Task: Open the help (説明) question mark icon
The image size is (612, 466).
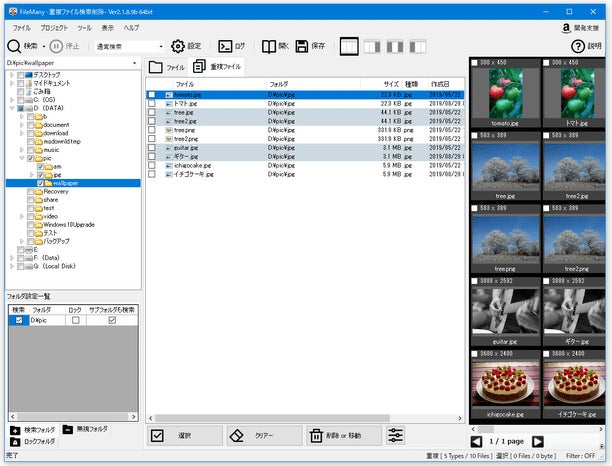Action: 577,46
